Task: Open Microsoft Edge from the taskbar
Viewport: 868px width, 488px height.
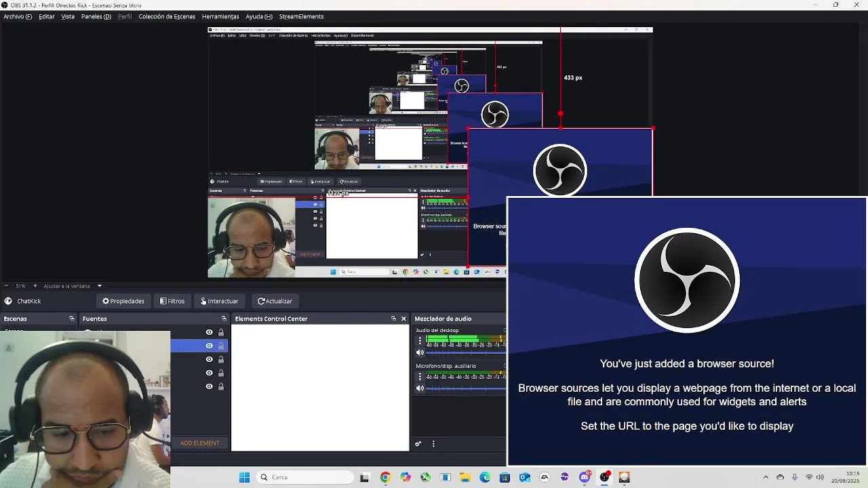Action: tap(485, 477)
